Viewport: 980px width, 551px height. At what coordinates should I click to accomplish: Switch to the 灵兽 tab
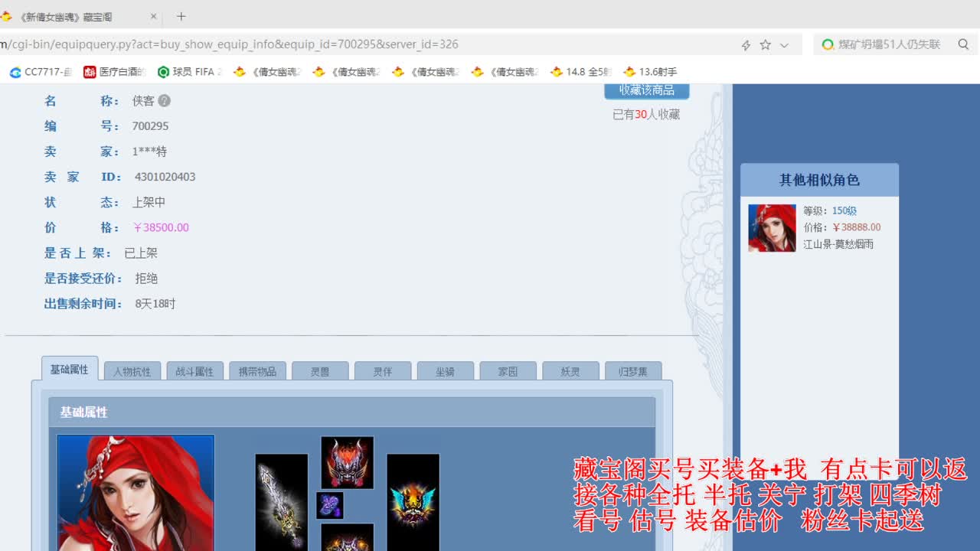point(320,370)
